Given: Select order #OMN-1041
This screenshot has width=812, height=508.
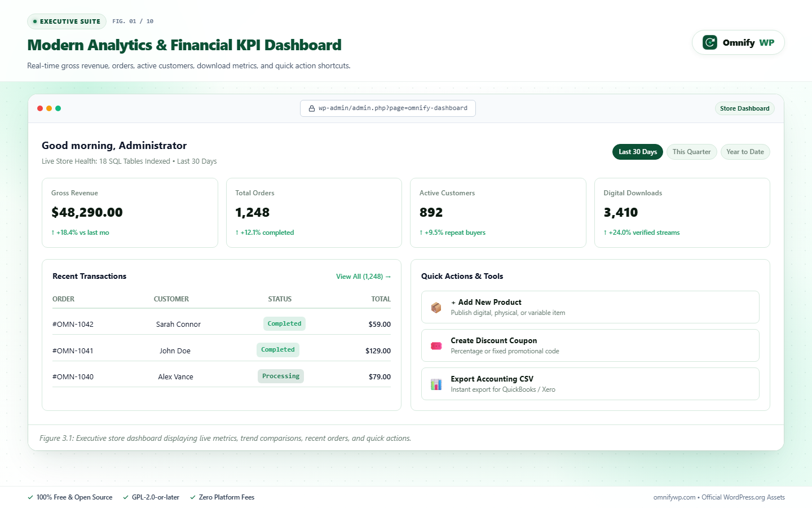Looking at the screenshot, I should coord(73,351).
